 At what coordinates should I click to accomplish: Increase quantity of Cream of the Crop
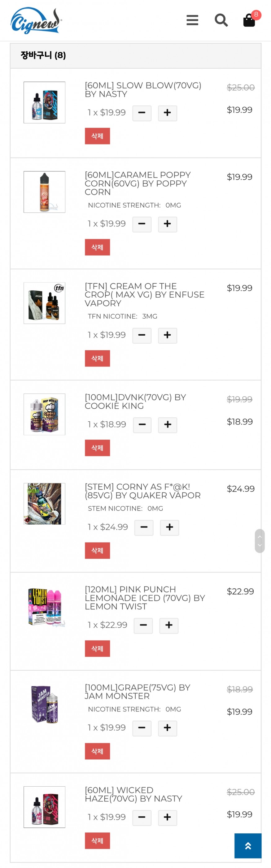pyautogui.click(x=167, y=335)
